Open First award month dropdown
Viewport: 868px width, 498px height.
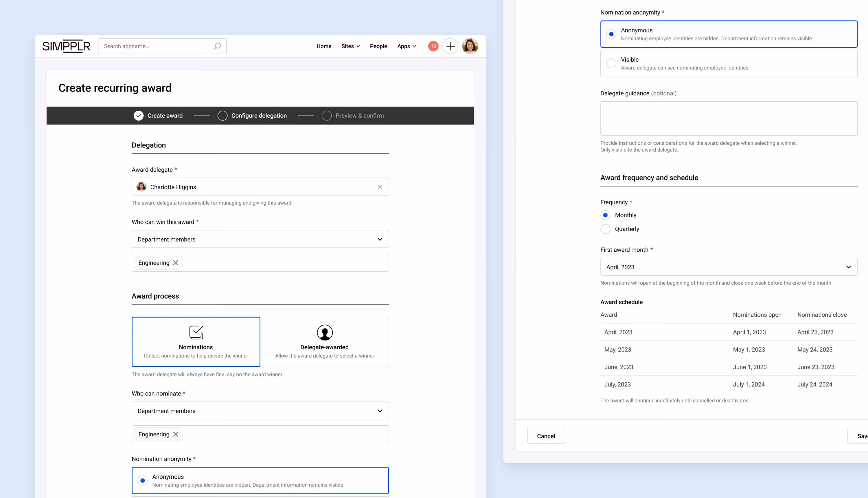729,267
